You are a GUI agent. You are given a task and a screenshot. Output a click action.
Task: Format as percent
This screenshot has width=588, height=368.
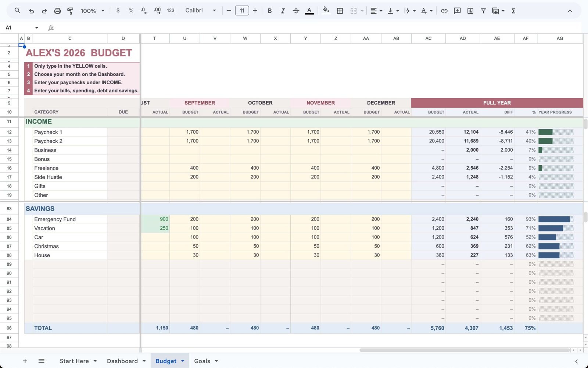pyautogui.click(x=131, y=11)
